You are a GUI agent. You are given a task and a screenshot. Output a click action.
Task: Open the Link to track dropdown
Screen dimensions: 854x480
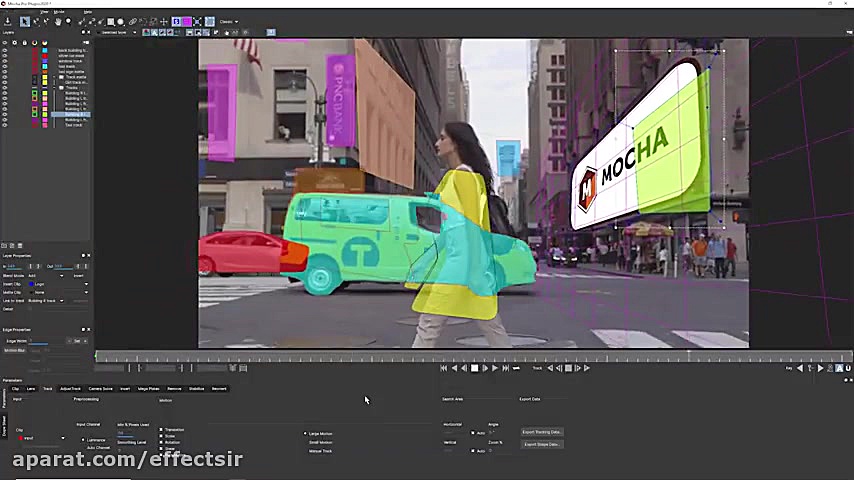[46, 301]
